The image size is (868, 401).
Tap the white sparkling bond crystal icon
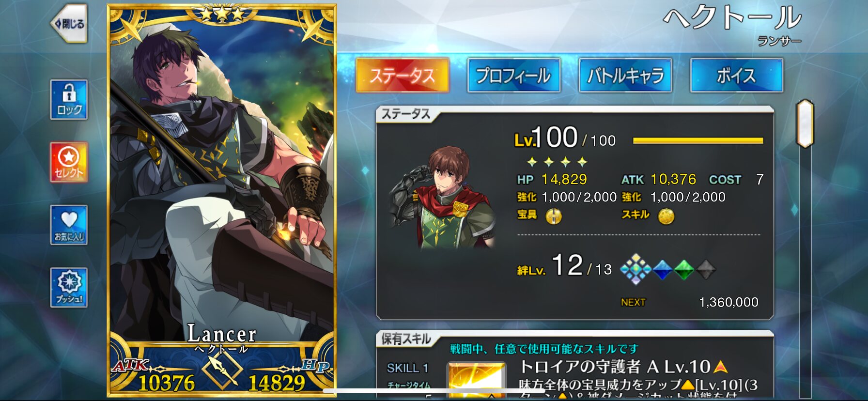tap(635, 269)
